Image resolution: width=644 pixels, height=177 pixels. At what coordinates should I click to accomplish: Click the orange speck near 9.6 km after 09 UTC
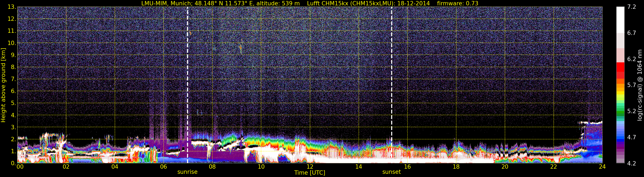[x=240, y=47]
